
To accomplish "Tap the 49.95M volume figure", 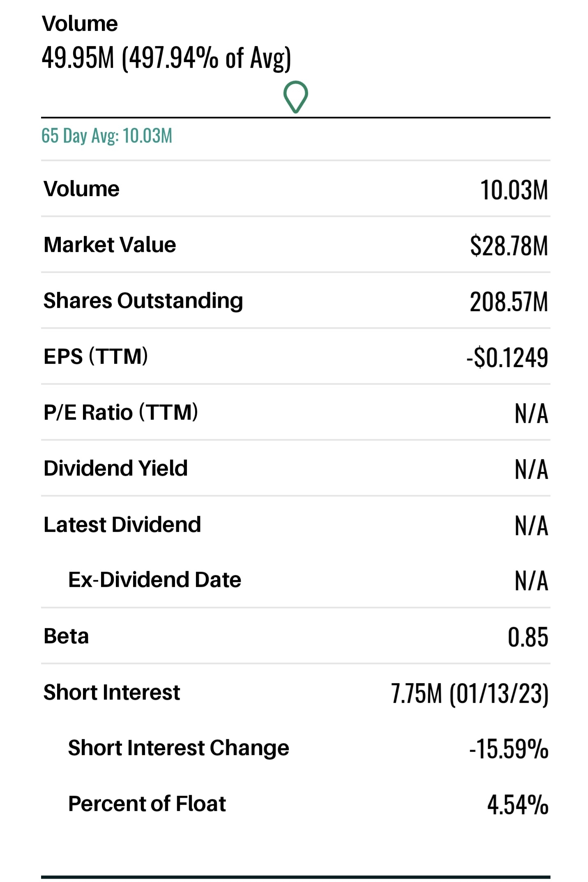I will tap(78, 58).
